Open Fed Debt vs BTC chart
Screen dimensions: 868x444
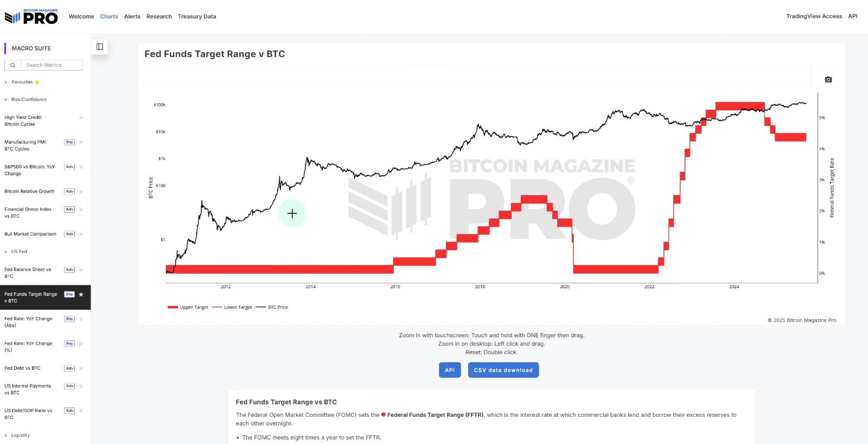click(x=22, y=369)
